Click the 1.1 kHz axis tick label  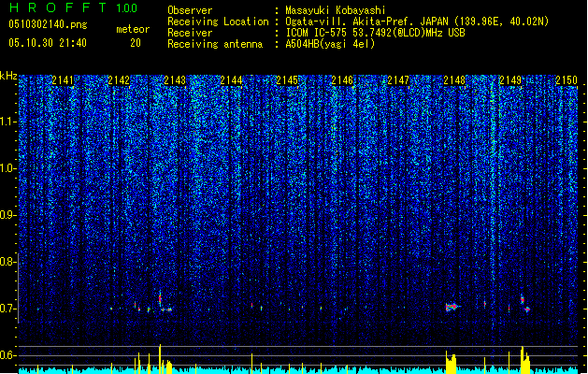7,122
